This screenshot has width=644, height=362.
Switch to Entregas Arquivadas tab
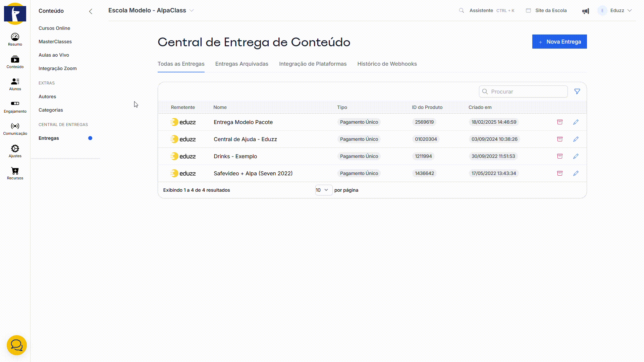[241, 64]
